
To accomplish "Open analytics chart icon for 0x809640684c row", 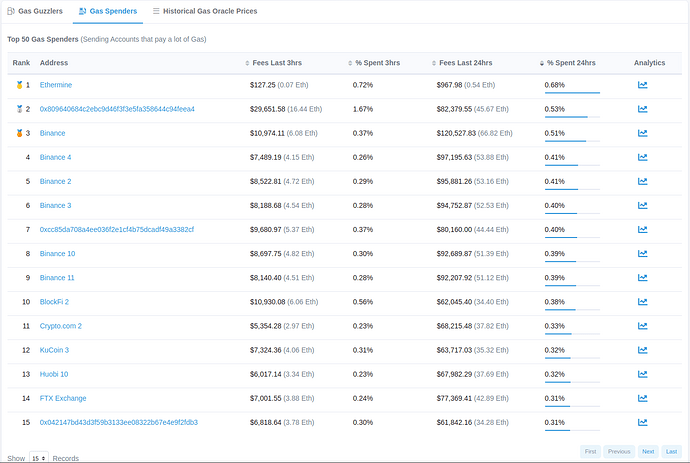I will point(642,109).
